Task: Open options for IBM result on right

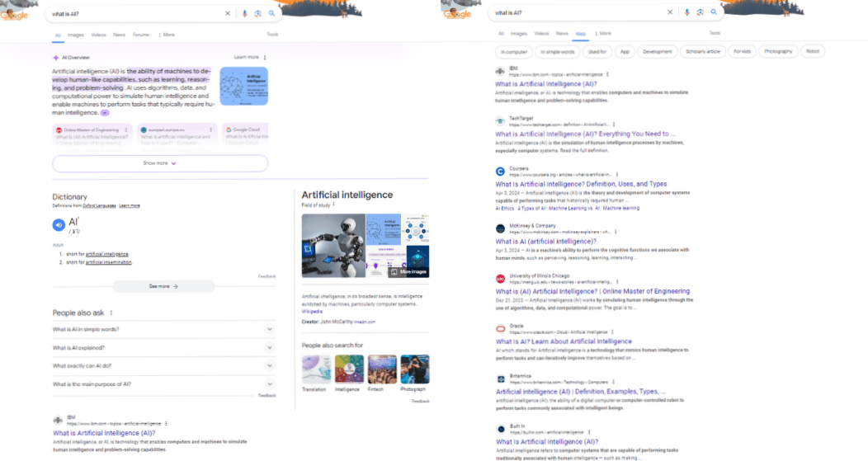Action: point(608,74)
